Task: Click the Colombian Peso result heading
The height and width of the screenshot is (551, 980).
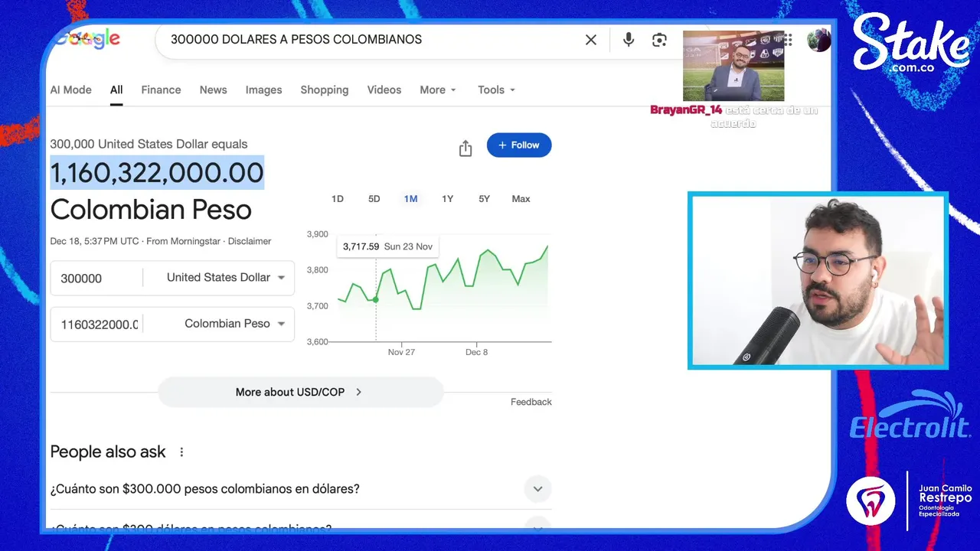Action: click(151, 210)
